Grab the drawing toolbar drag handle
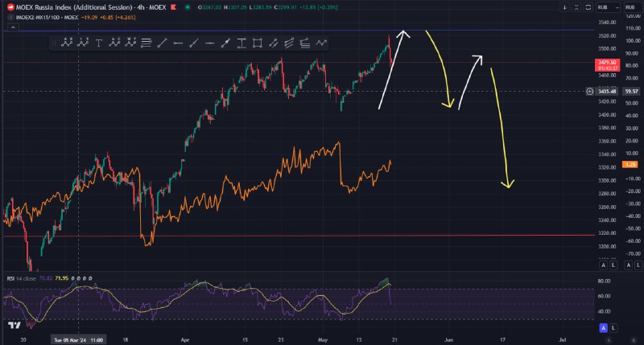Viewport: 644px width, 345px height. point(53,43)
